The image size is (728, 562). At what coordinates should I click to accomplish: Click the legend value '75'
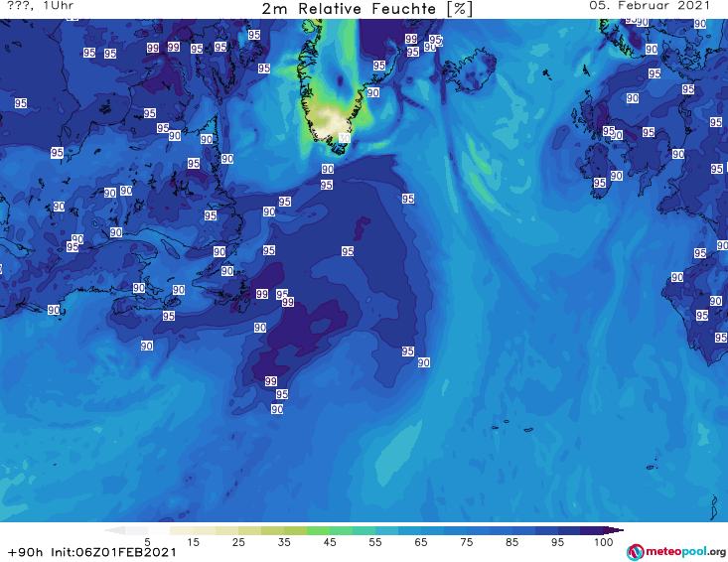pos(466,542)
